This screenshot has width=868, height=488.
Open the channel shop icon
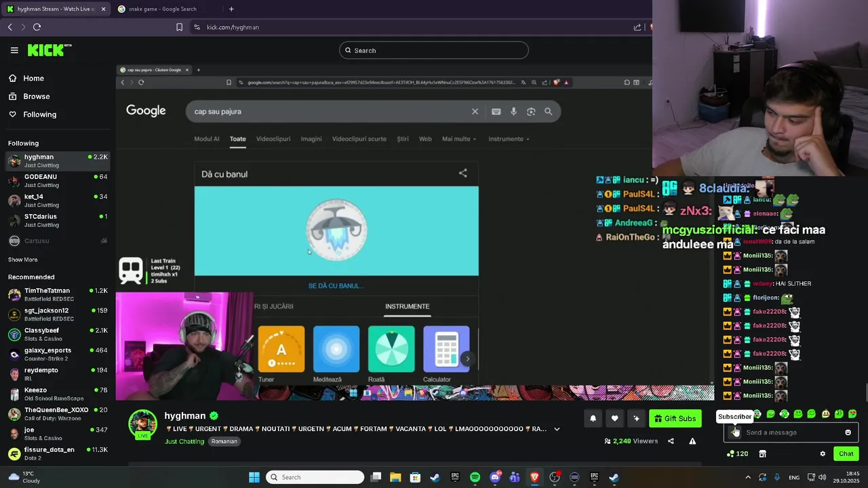coord(762,454)
